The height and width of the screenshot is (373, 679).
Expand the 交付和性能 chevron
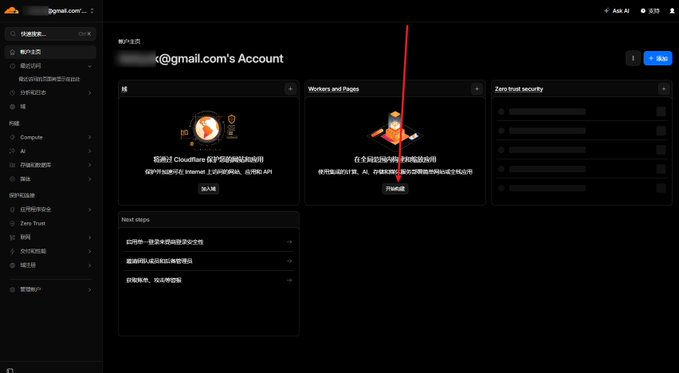90,251
